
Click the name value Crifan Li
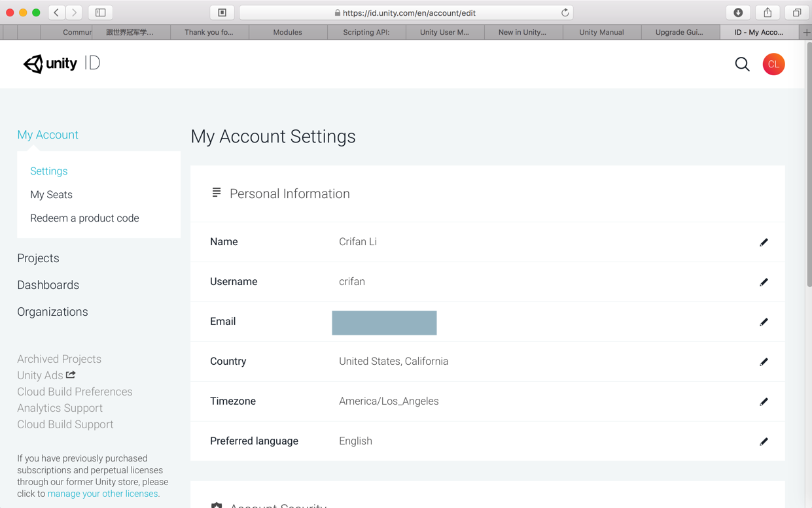pyautogui.click(x=358, y=242)
